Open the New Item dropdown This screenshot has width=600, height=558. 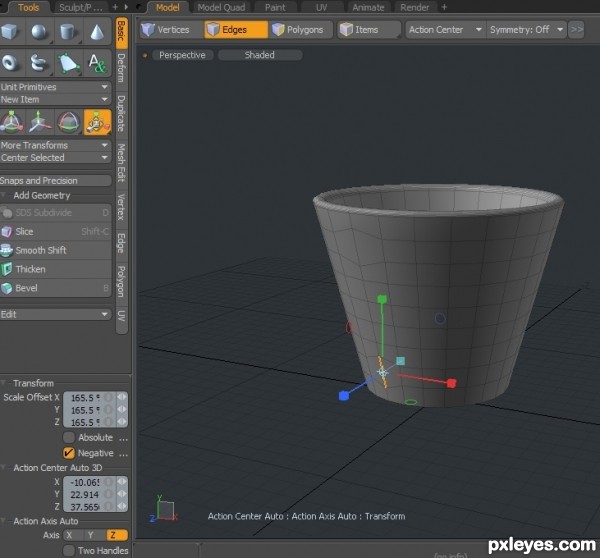[x=55, y=100]
